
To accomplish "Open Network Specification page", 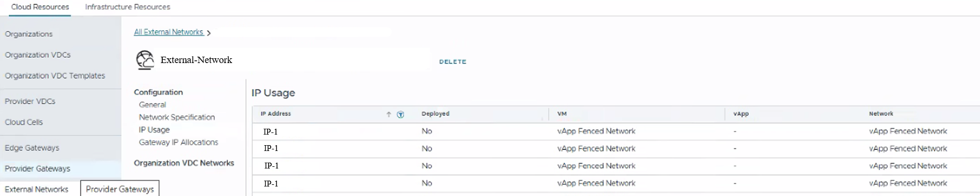I will 177,117.
